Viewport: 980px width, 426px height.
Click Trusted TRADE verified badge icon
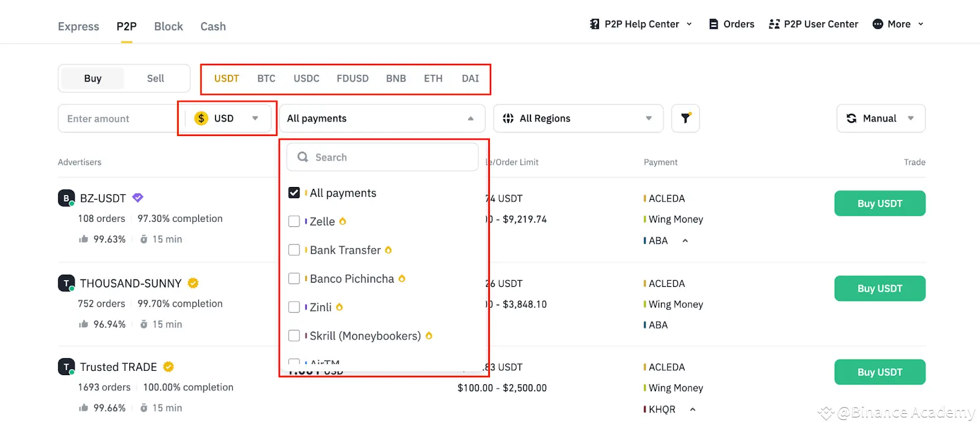pos(168,367)
